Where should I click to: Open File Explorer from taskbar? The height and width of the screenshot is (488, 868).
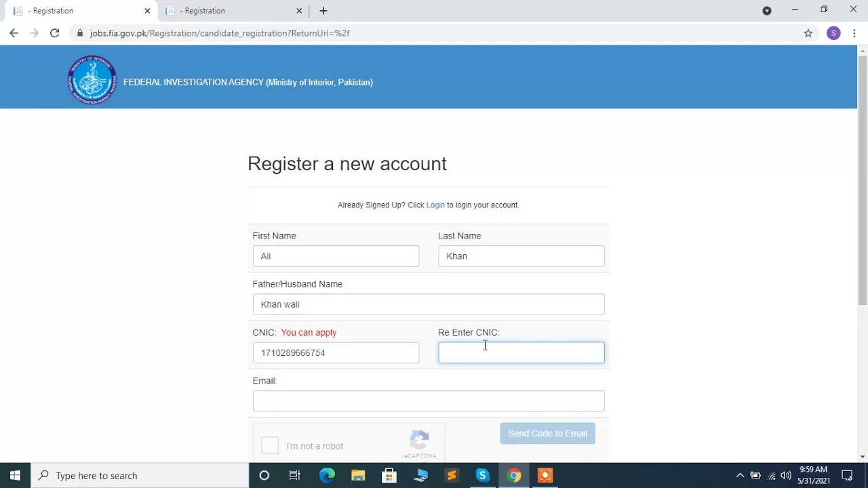[358, 475]
